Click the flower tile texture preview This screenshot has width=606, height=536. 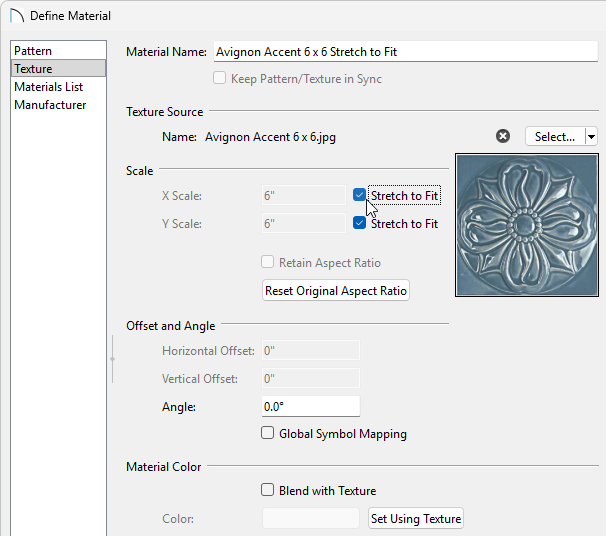[x=527, y=225]
